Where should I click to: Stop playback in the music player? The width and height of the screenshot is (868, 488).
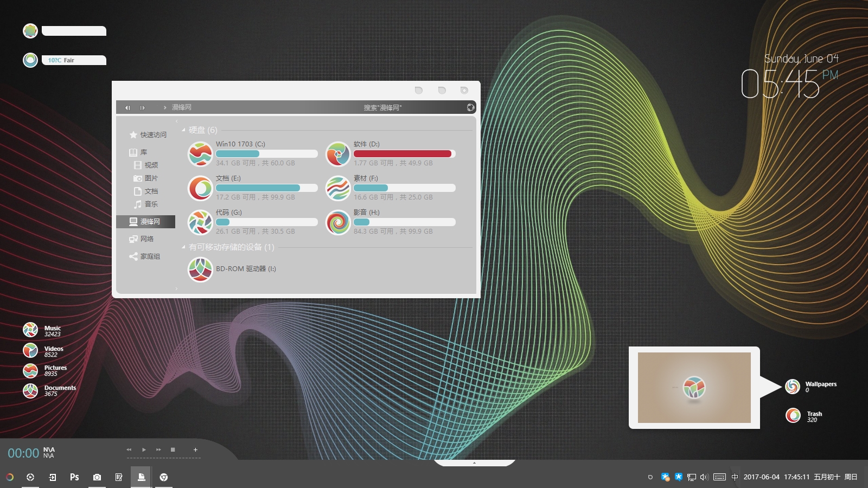(x=173, y=450)
